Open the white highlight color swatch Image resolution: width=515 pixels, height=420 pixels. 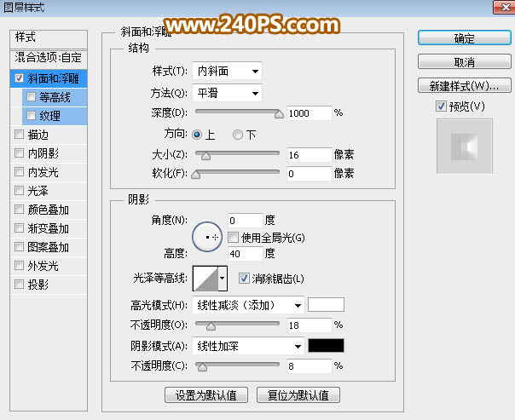[326, 305]
